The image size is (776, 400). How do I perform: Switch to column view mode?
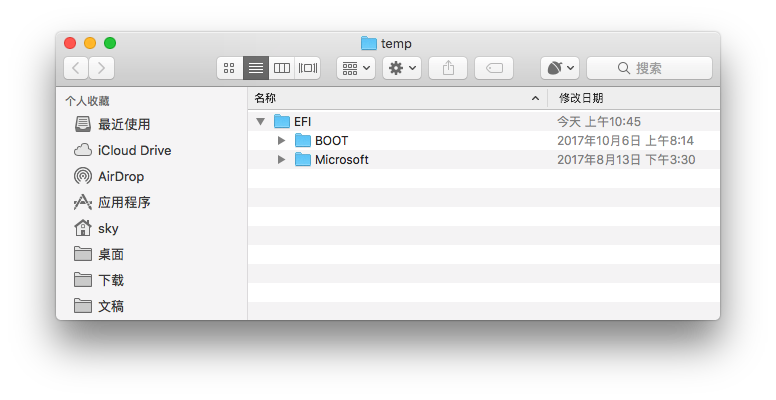(x=282, y=68)
